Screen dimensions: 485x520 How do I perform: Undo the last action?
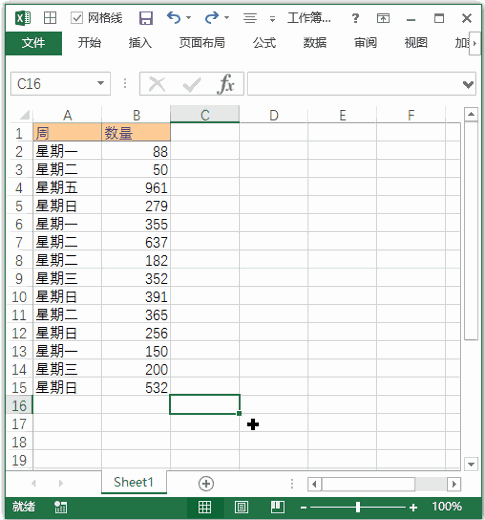[174, 17]
